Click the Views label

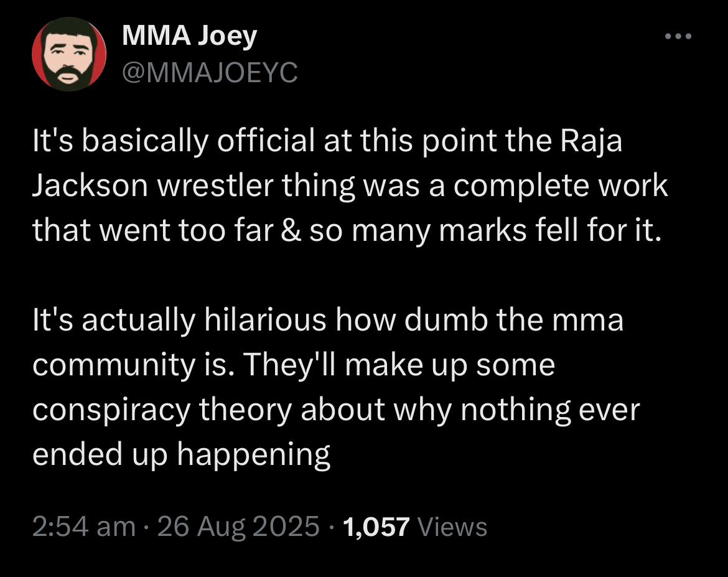click(452, 527)
